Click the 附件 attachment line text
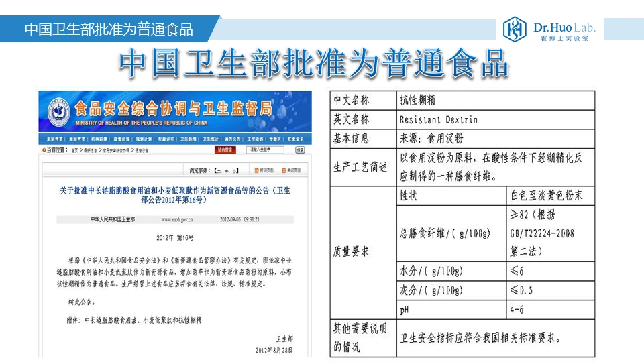Image resolution: width=644 pixels, height=362 pixels. pos(134,320)
